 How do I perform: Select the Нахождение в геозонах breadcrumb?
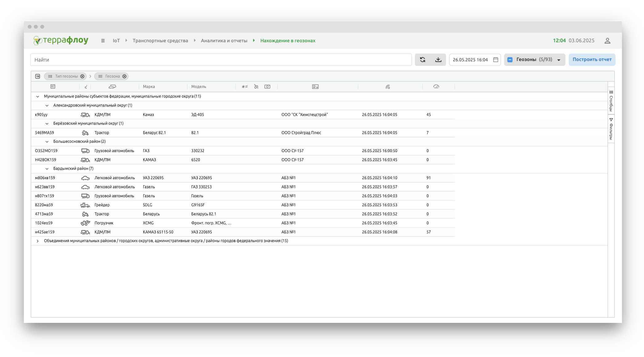click(x=288, y=41)
